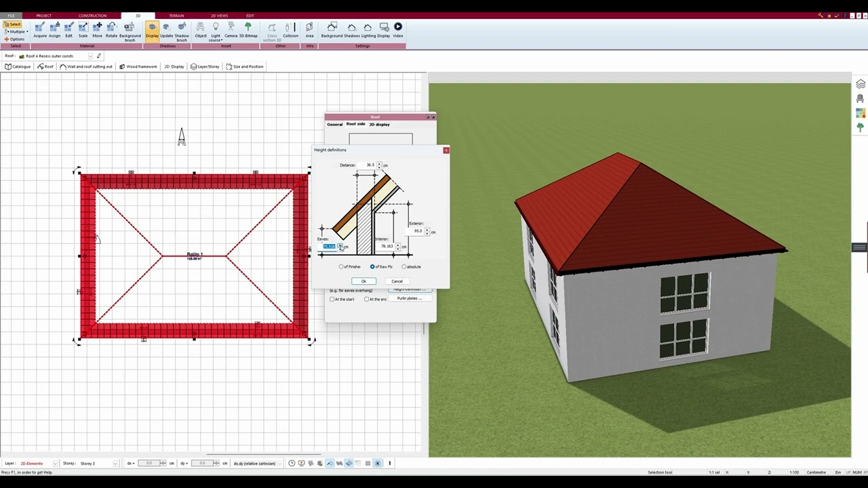Open the Wood framework button
This screenshot has height=488, width=868.
(138, 66)
